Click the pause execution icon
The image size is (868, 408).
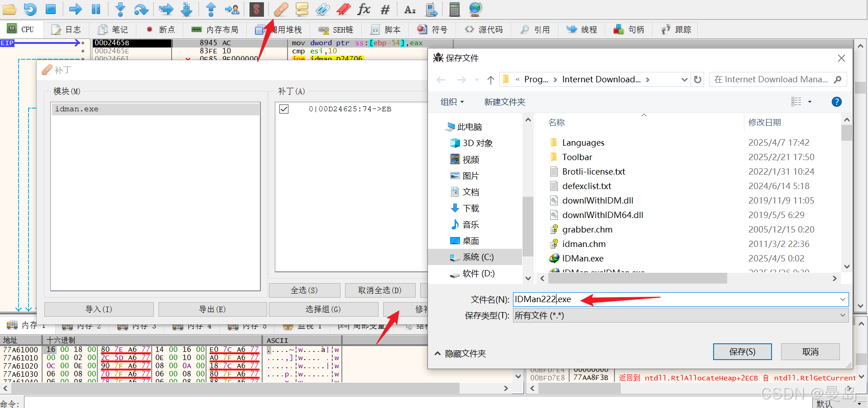pos(96,9)
